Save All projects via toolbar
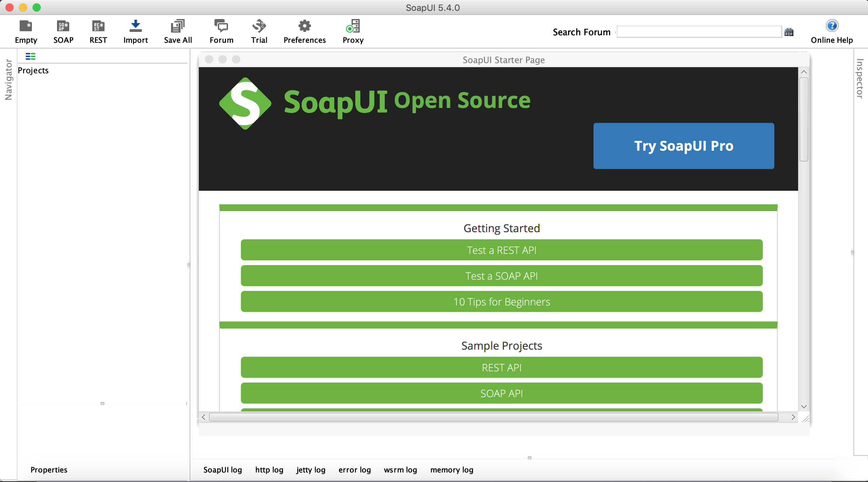Viewport: 868px width, 482px height. (178, 26)
